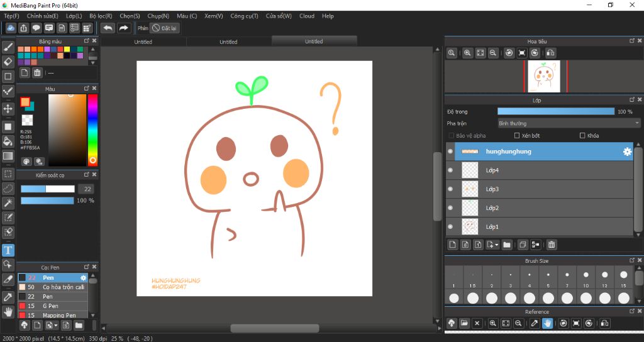Select the Hand tool in left toolbar
The height and width of the screenshot is (342, 644).
point(8,312)
